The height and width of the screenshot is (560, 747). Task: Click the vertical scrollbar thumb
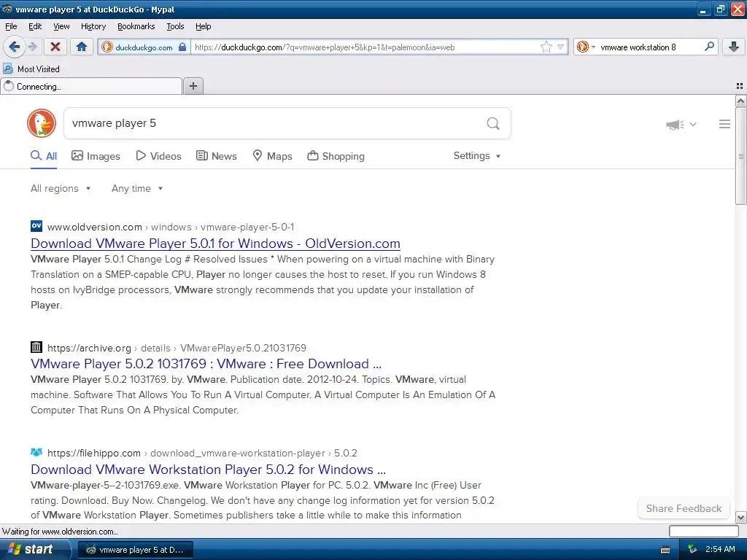(x=740, y=156)
